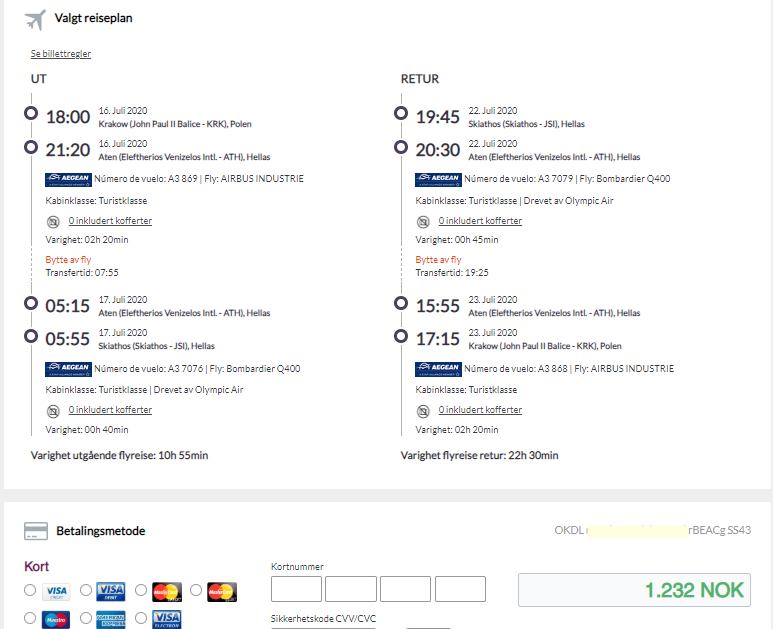This screenshot has height=629, width=773.
Task: Open 0 inkludert kofferter link for flight A3 869
Action: [110, 221]
